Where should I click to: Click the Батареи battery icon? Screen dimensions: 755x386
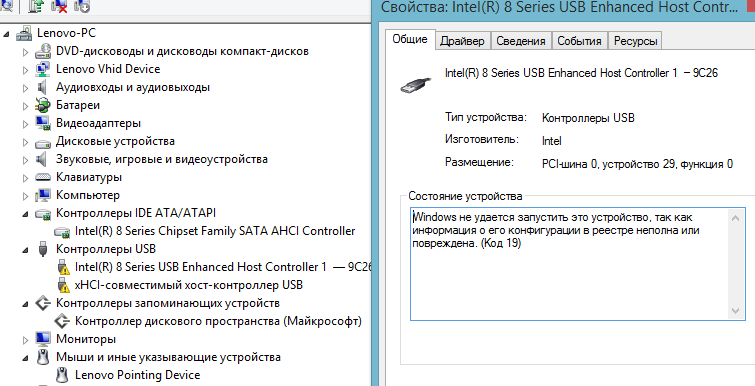click(43, 105)
